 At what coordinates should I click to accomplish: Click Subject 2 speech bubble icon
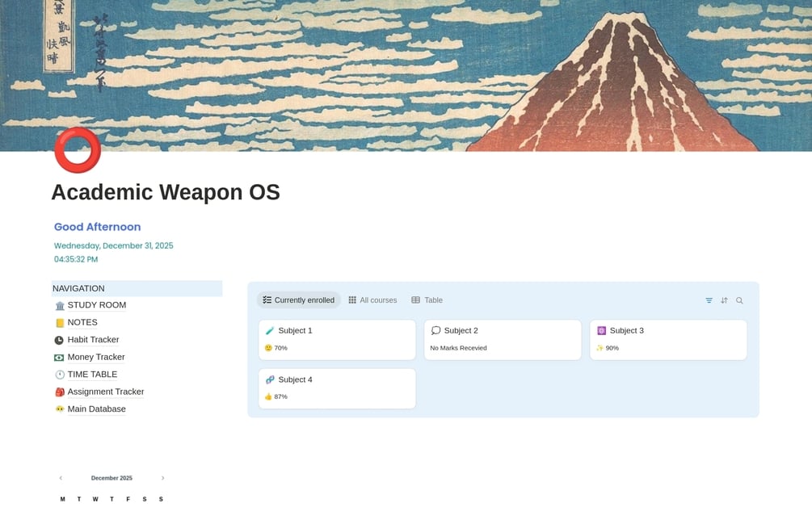coord(435,330)
